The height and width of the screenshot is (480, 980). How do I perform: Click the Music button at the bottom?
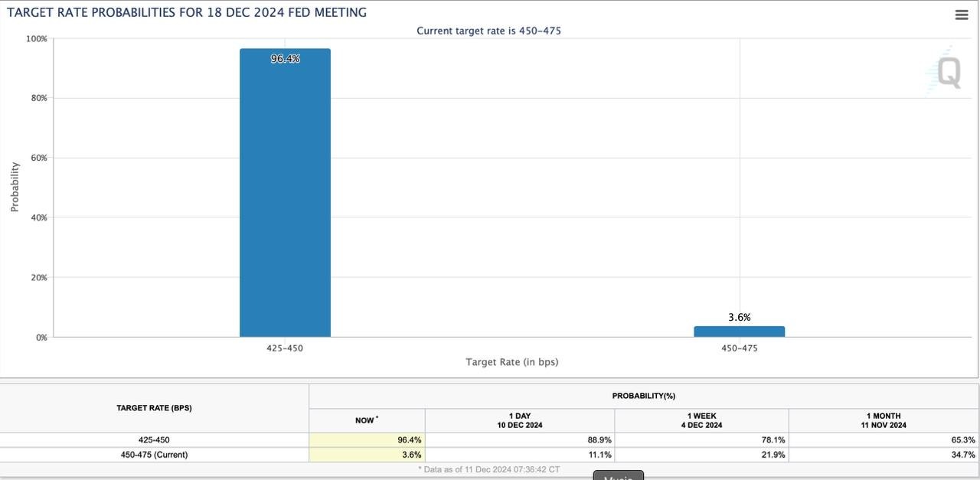(x=618, y=477)
